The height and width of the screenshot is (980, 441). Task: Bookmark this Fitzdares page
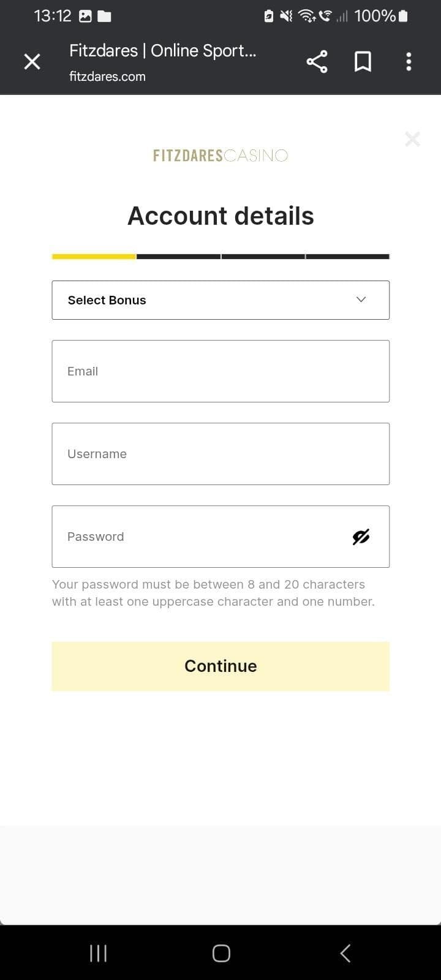[x=363, y=61]
